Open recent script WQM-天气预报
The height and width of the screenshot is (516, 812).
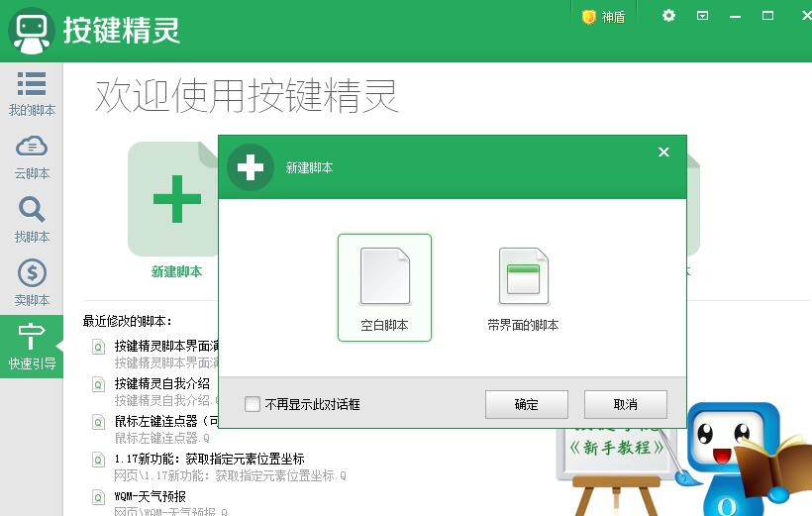[151, 496]
